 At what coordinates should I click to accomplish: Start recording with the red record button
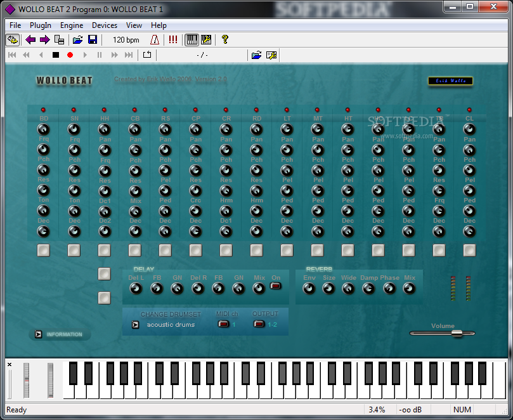70,55
